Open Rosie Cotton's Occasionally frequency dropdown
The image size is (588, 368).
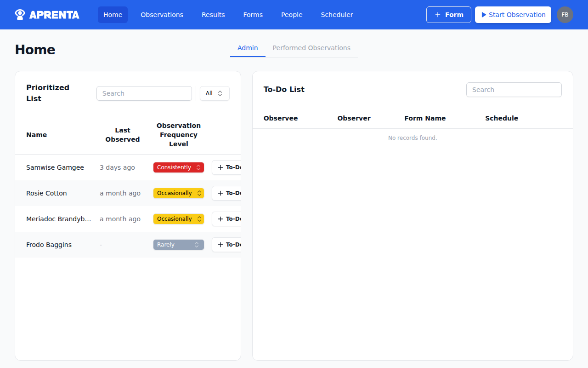coord(178,193)
